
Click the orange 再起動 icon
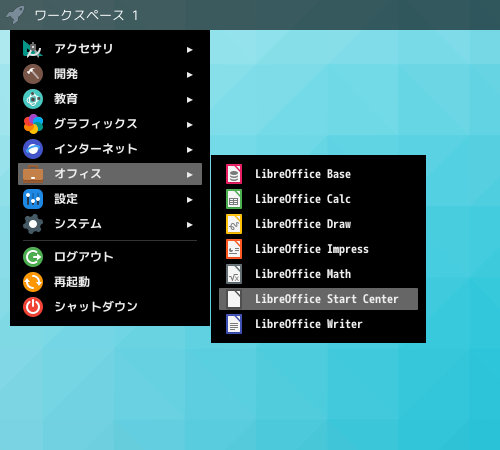click(x=33, y=282)
